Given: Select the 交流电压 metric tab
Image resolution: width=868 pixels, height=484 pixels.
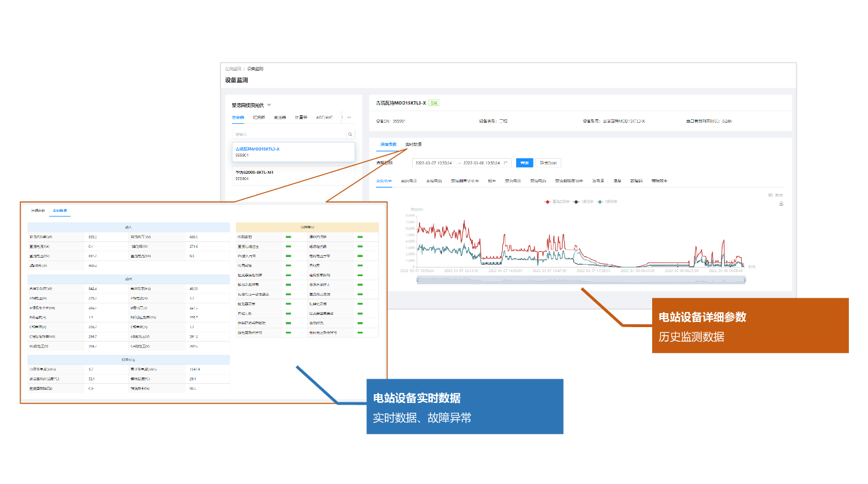Looking at the screenshot, I should pos(513,181).
